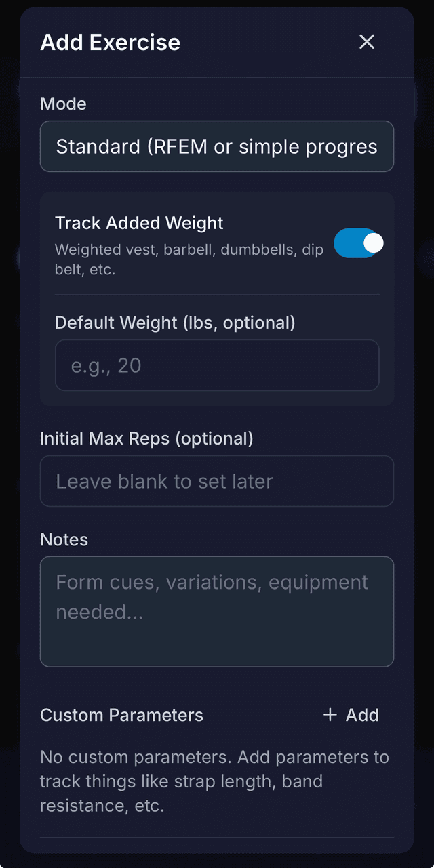Close the Add Exercise dialog
The height and width of the screenshot is (868, 434).
pyautogui.click(x=367, y=42)
